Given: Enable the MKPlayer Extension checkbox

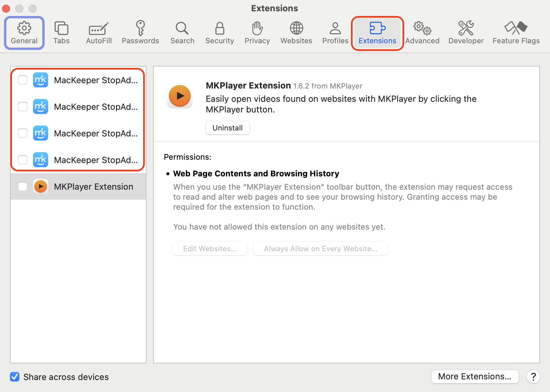Looking at the screenshot, I should point(23,186).
